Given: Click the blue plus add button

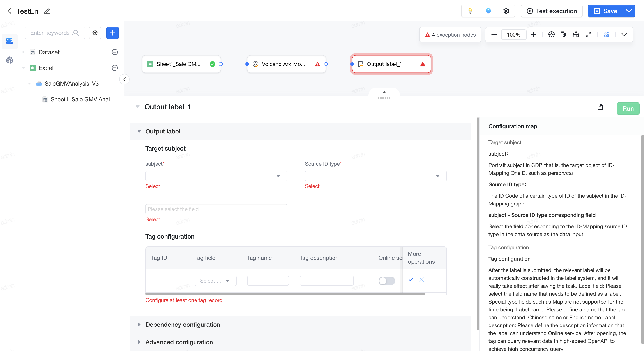Looking at the screenshot, I should coord(113,33).
